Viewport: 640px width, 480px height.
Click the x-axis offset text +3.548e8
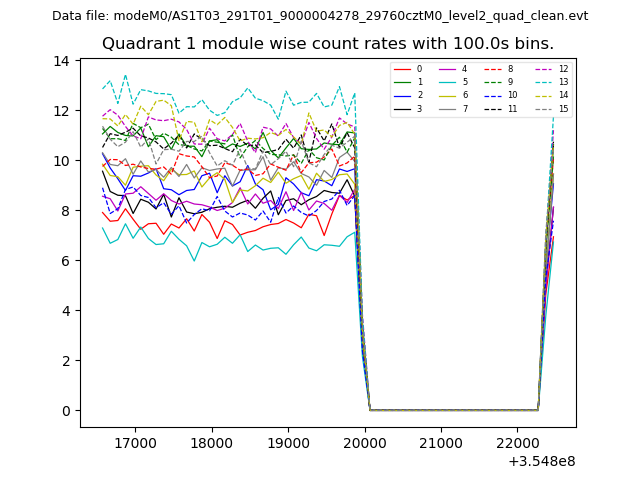click(x=541, y=461)
